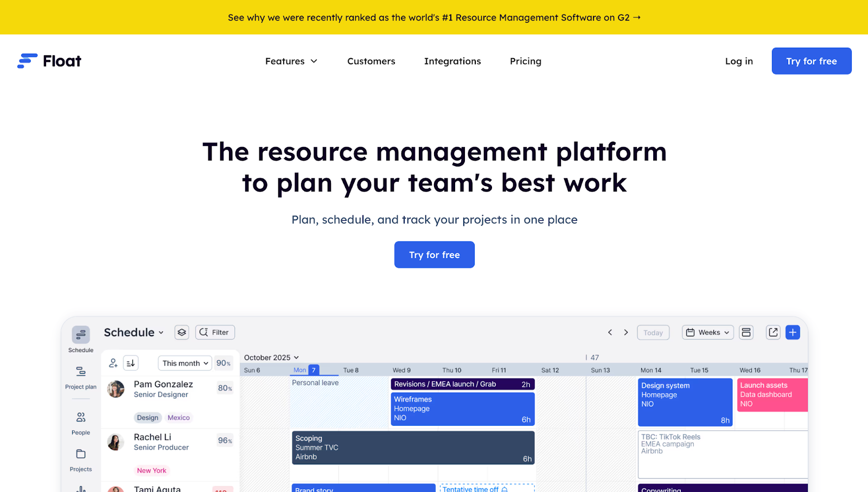Image resolution: width=868 pixels, height=492 pixels.
Task: Open the Schedule title dropdown
Action: coord(134,333)
